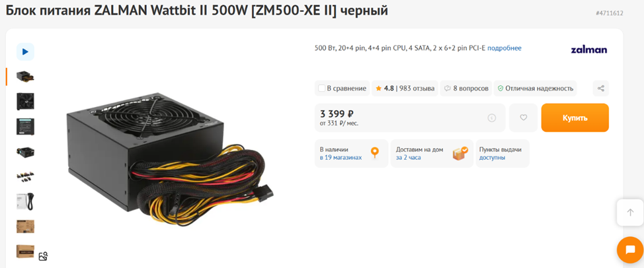Open "в 19 магазинах" availability link
Screen dimensions: 644x268
click(x=341, y=157)
